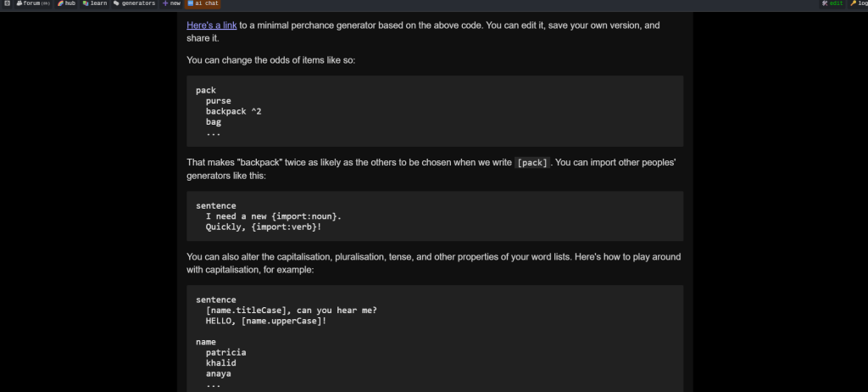Viewport: 868px width, 392px height.
Task: Click the generators tag icon
Action: [116, 3]
